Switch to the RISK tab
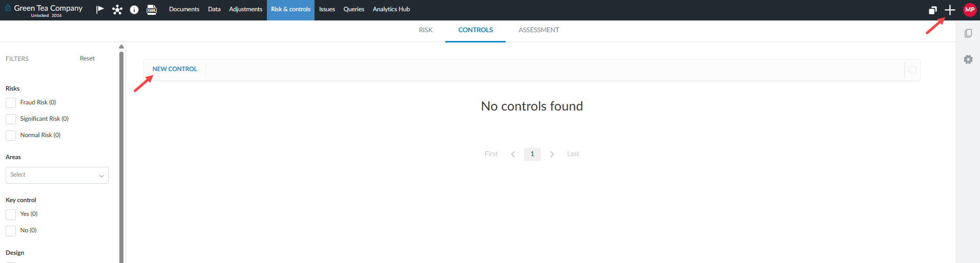The image size is (980, 263). pyautogui.click(x=426, y=30)
